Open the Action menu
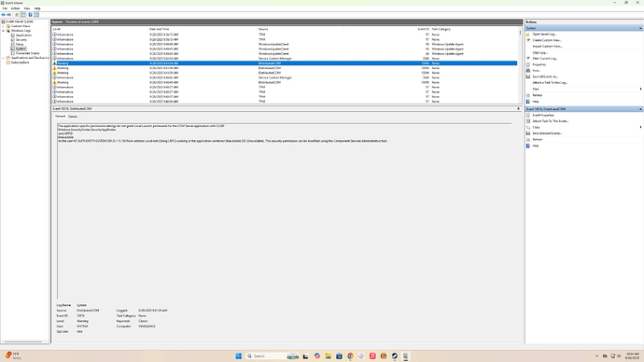This screenshot has width=644, height=362. coord(15,8)
